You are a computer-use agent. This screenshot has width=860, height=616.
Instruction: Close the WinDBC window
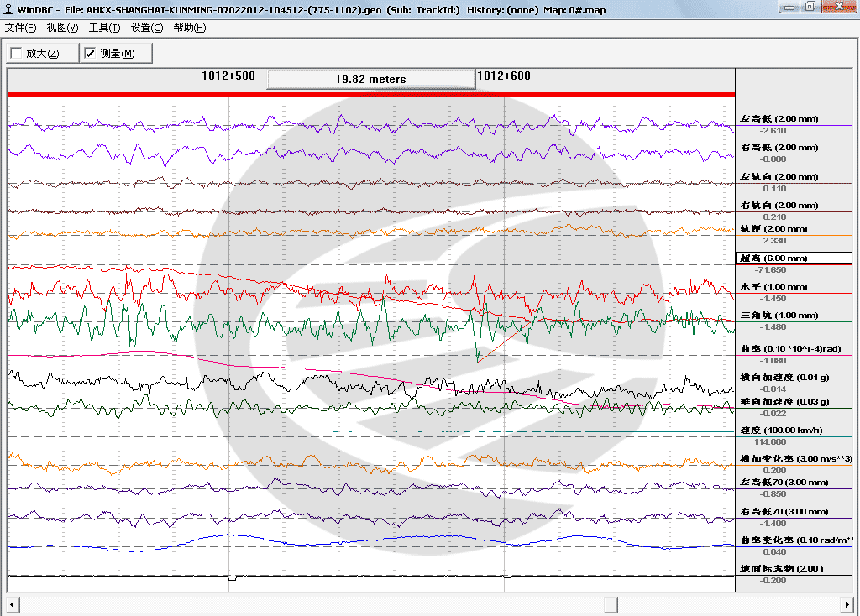pos(839,7)
